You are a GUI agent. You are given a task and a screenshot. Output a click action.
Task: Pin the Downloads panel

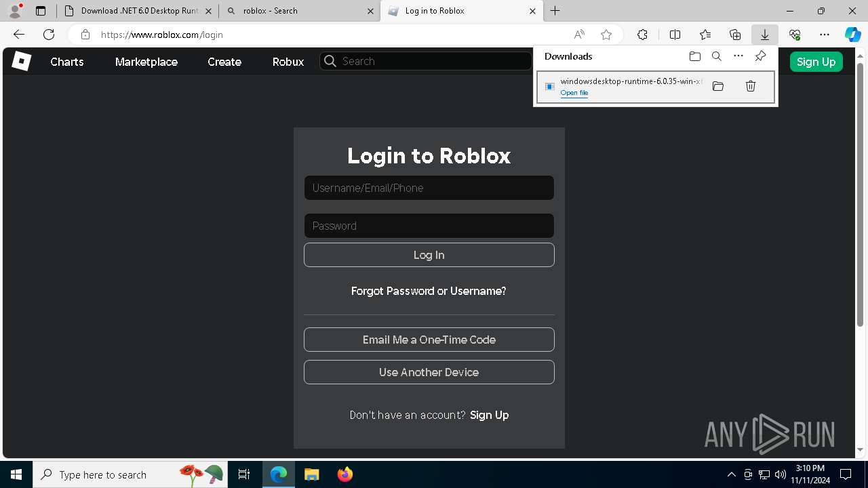[x=760, y=56]
